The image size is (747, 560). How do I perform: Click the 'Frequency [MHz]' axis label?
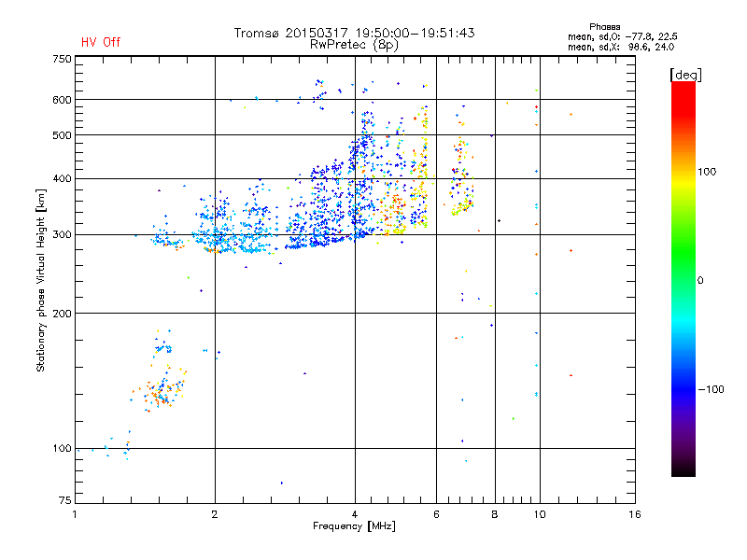[x=354, y=526]
